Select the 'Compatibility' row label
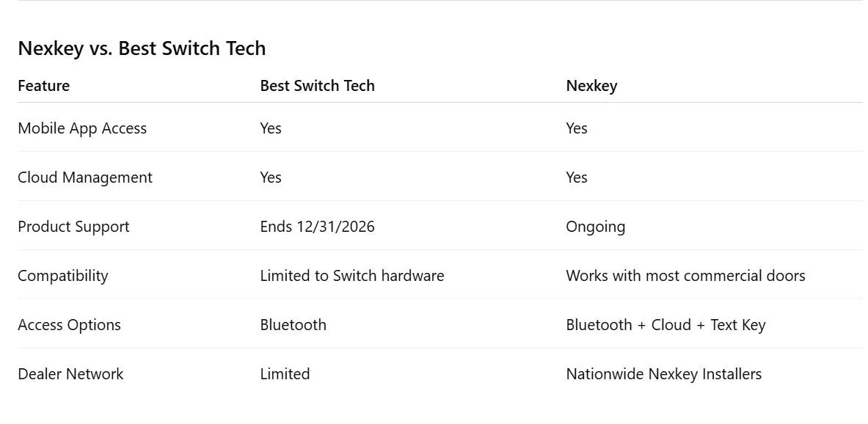This screenshot has height=424, width=868. pyautogui.click(x=62, y=276)
